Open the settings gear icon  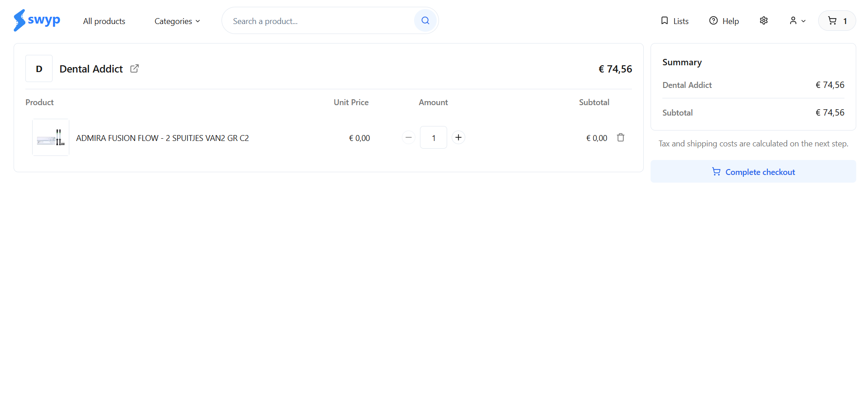(764, 20)
